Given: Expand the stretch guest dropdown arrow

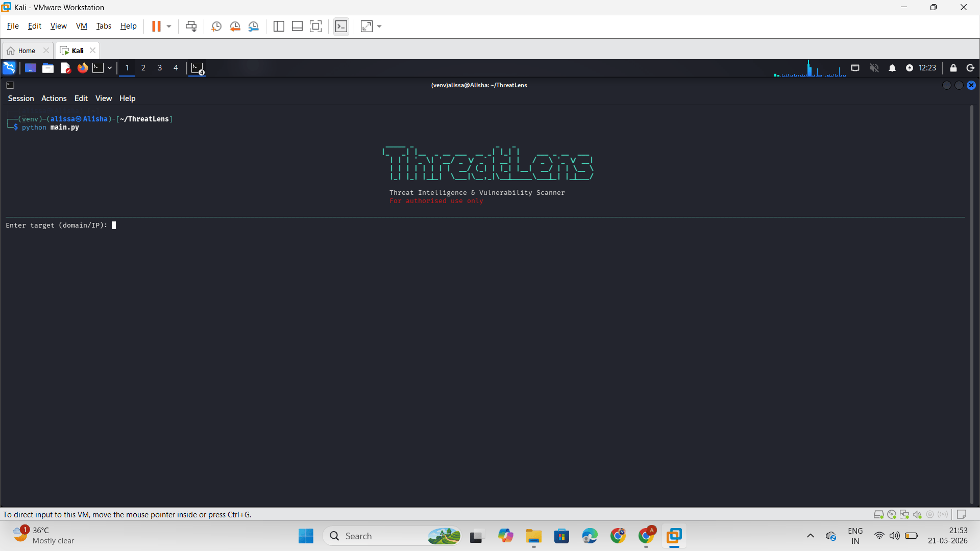Looking at the screenshot, I should (379, 26).
